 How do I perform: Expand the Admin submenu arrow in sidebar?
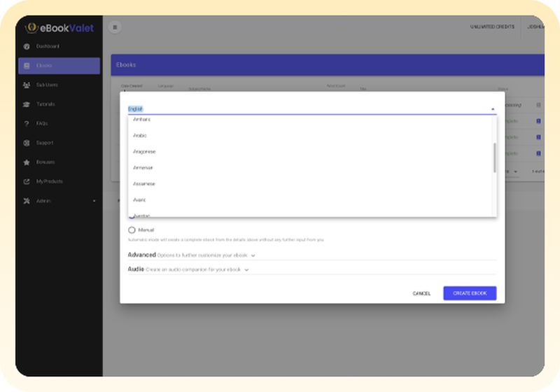point(94,202)
